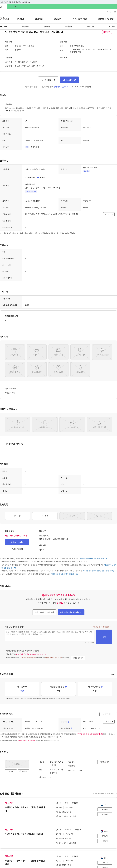Expand 채용 담당자 정보 열람하기 dropdown
117x868 pixels.
(x=71, y=612)
